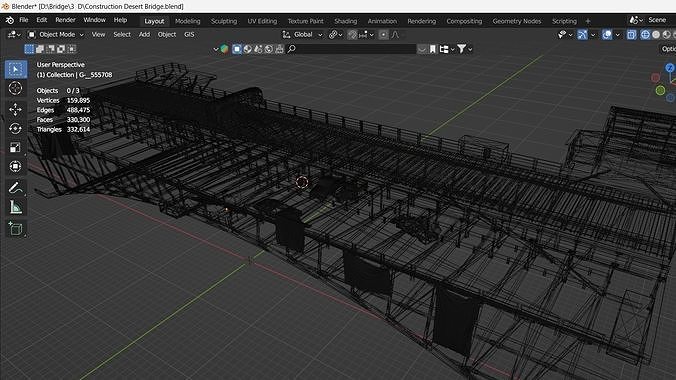Switch to the Sculpting workspace tab
The width and height of the screenshot is (676, 380).
pos(224,21)
